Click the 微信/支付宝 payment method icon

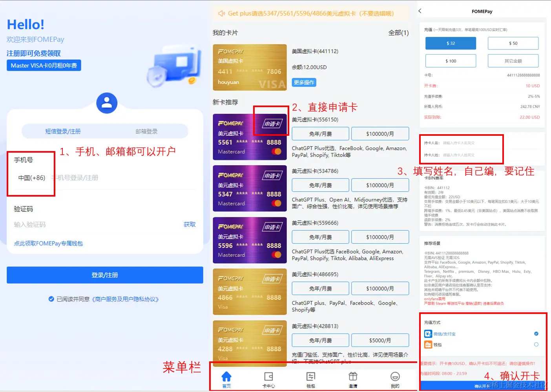(428, 334)
